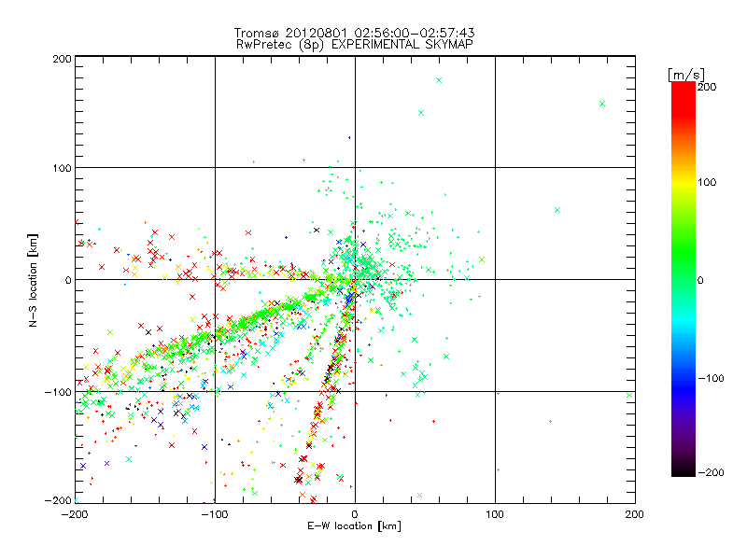Click isolated green cross near E-W 177, N-S 157

click(x=602, y=104)
